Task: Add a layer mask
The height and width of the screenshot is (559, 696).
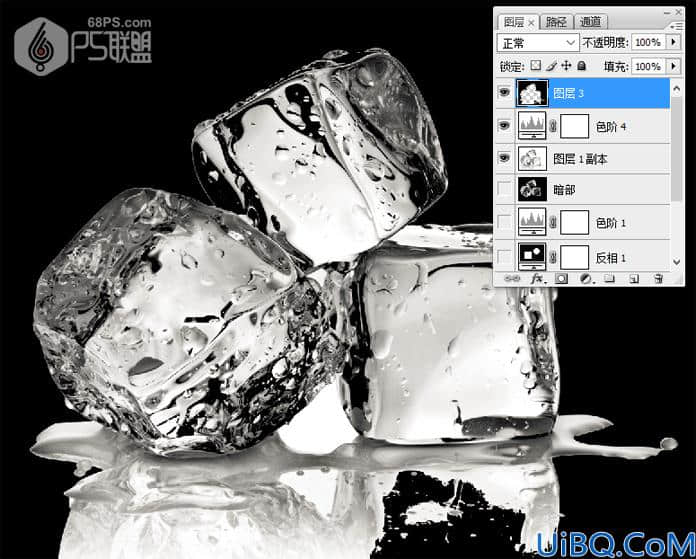Action: [x=561, y=278]
